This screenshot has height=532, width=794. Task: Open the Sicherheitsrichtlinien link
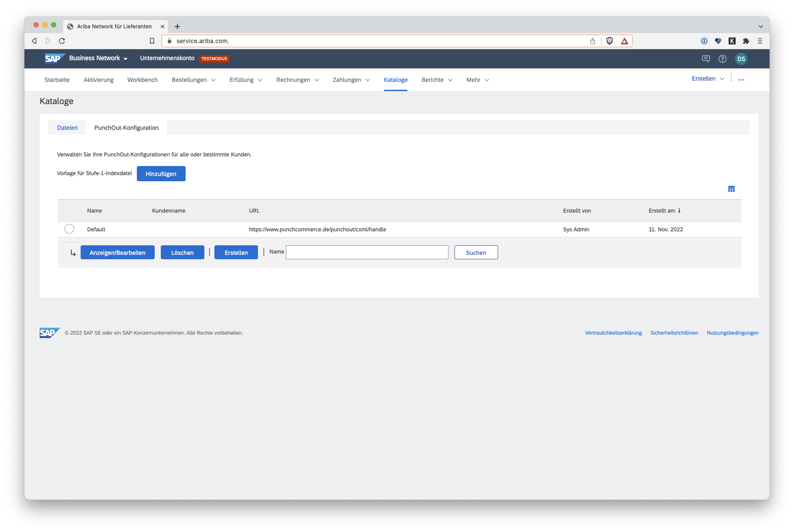point(674,333)
